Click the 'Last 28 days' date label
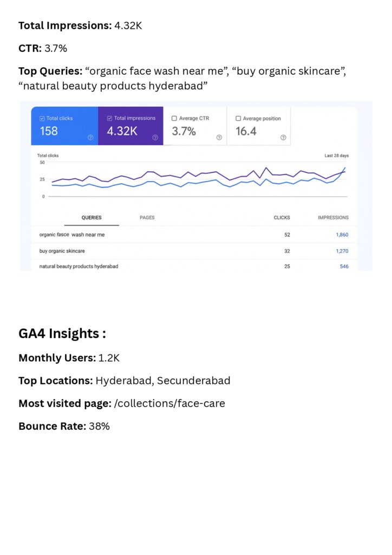Viewport: 392px width, 555px height. click(x=336, y=156)
